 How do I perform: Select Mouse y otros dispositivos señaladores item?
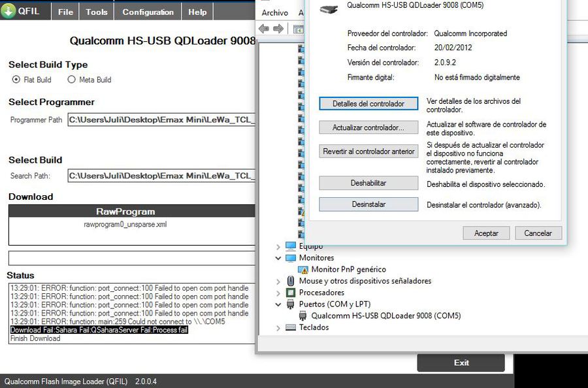[x=365, y=281]
